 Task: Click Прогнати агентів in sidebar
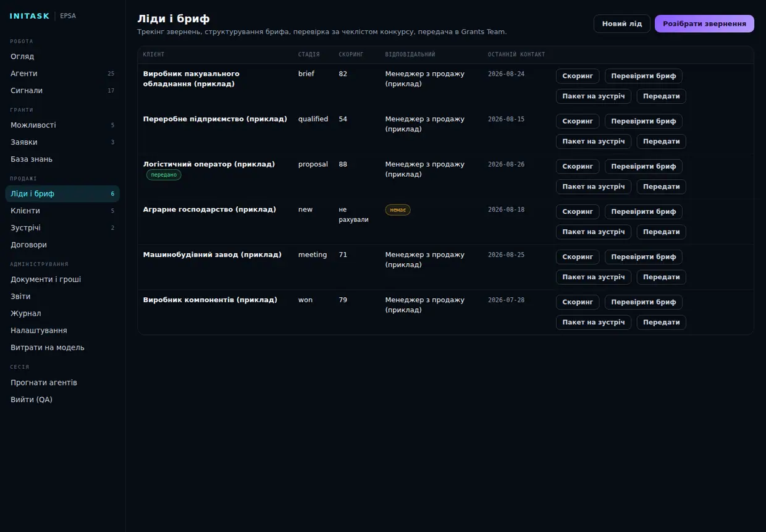click(62, 382)
